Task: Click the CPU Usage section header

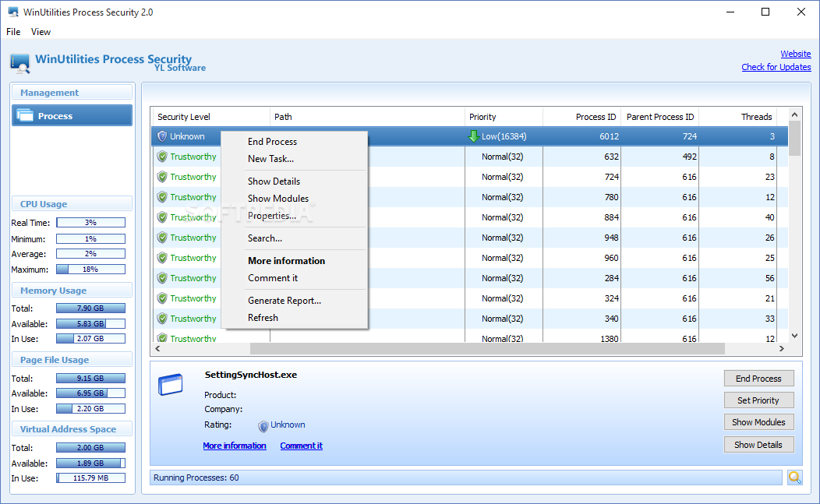Action: tap(72, 204)
